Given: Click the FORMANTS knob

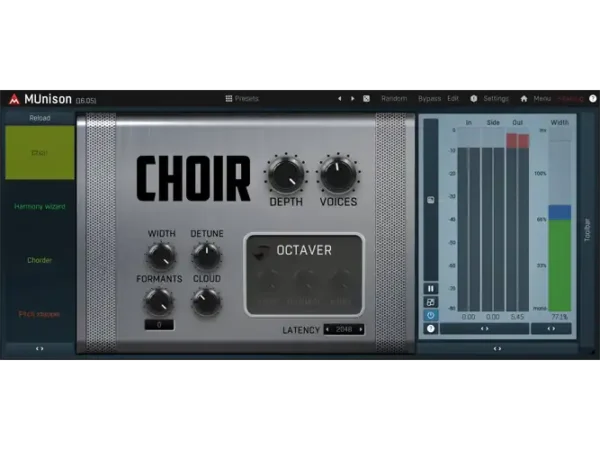Looking at the screenshot, I should 159,302.
